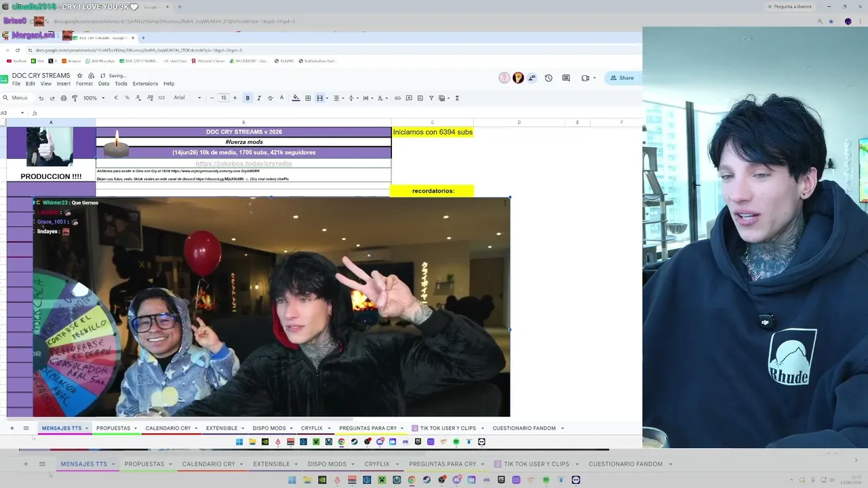Viewport: 868px width, 488px height.
Task: Launch Spotify from the bottom-most taskbar
Action: (x=546, y=480)
